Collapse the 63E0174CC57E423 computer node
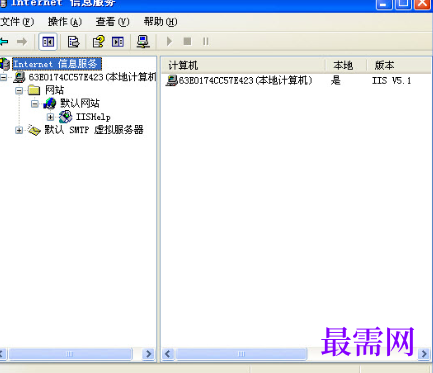This screenshot has width=433, height=373. point(3,77)
